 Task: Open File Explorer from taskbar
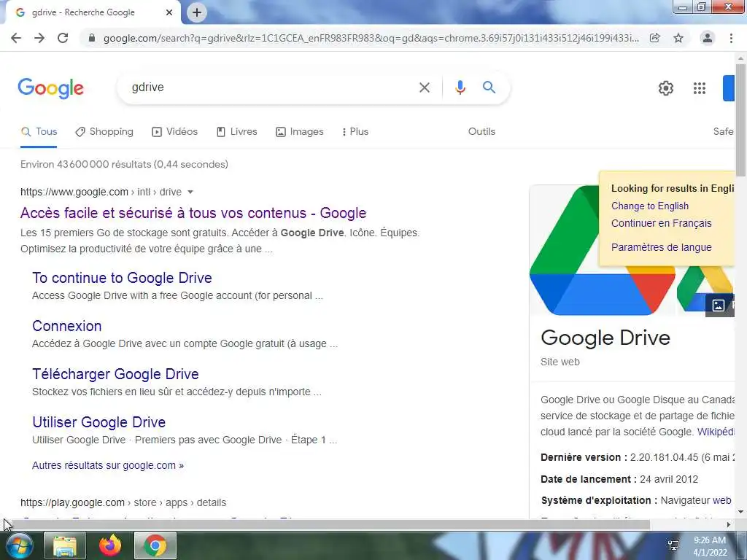65,545
